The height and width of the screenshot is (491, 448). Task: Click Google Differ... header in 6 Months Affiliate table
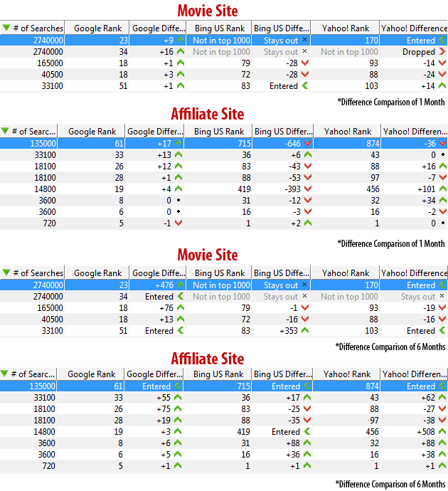coord(154,374)
